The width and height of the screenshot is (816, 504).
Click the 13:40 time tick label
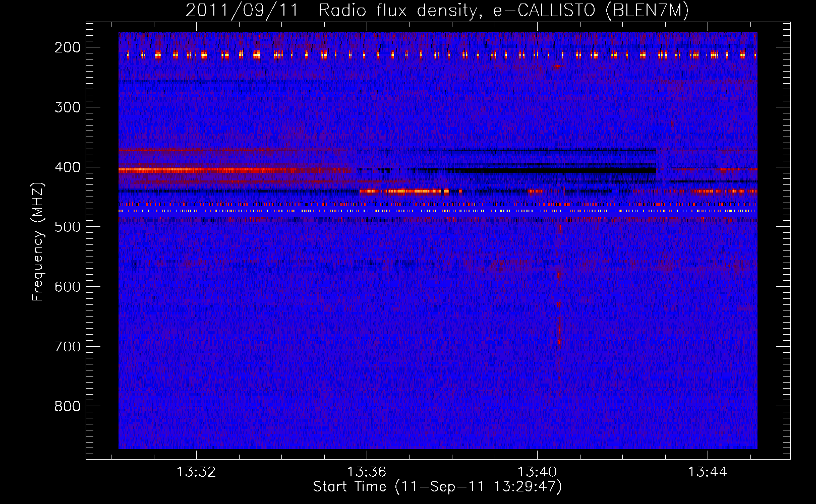(537, 472)
